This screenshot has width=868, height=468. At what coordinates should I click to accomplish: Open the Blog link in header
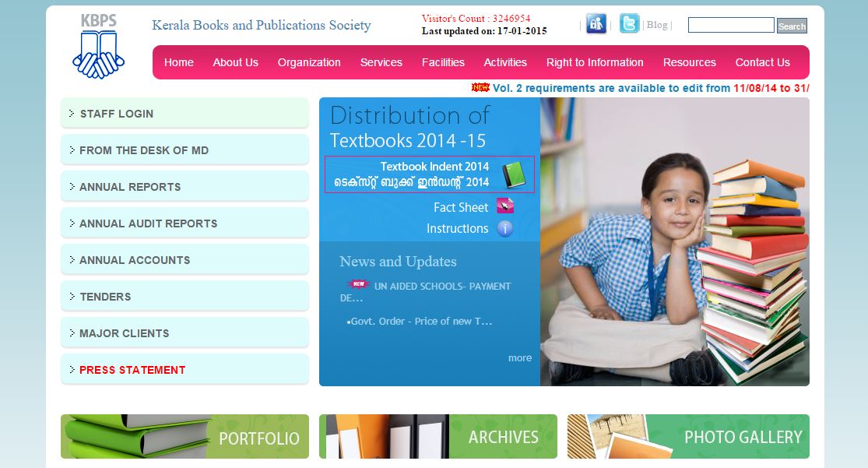click(x=657, y=25)
